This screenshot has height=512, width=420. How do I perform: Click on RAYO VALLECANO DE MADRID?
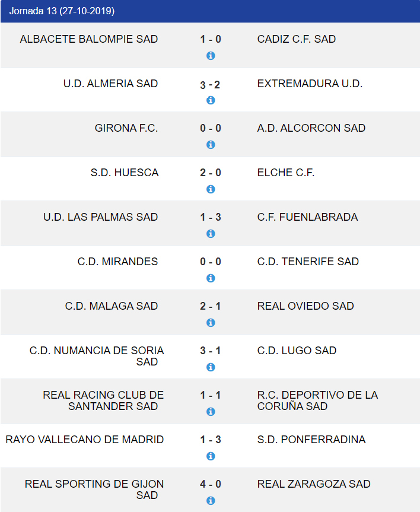(85, 440)
